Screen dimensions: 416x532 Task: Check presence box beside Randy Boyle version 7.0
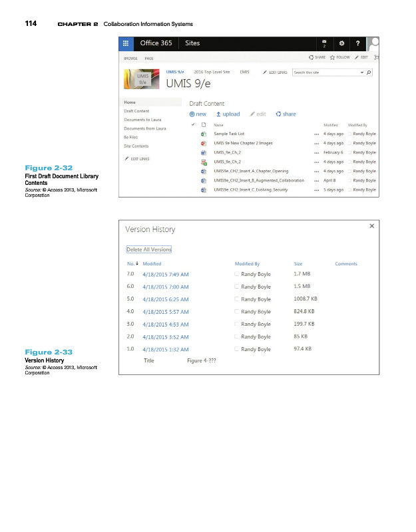pyautogui.click(x=236, y=274)
